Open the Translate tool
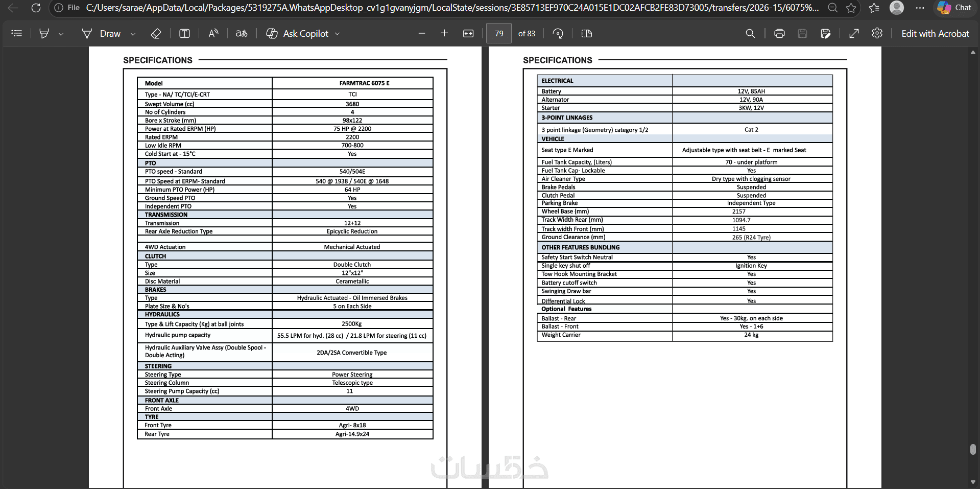 point(242,33)
